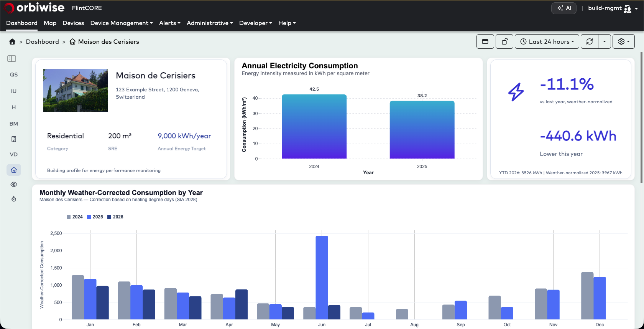Click the 2025 annual consumption bar
Image resolution: width=644 pixels, height=329 pixels.
422,130
